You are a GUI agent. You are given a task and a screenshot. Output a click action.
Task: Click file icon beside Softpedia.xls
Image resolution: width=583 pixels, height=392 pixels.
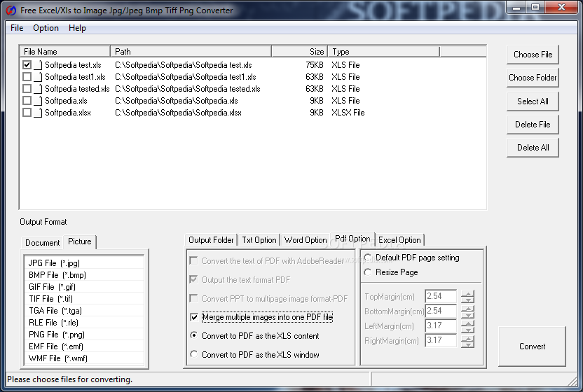click(38, 101)
